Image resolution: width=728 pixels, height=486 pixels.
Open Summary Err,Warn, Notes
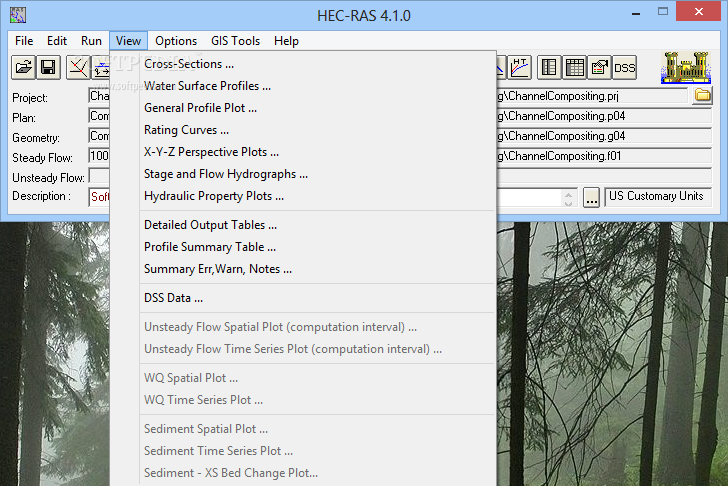(303, 269)
